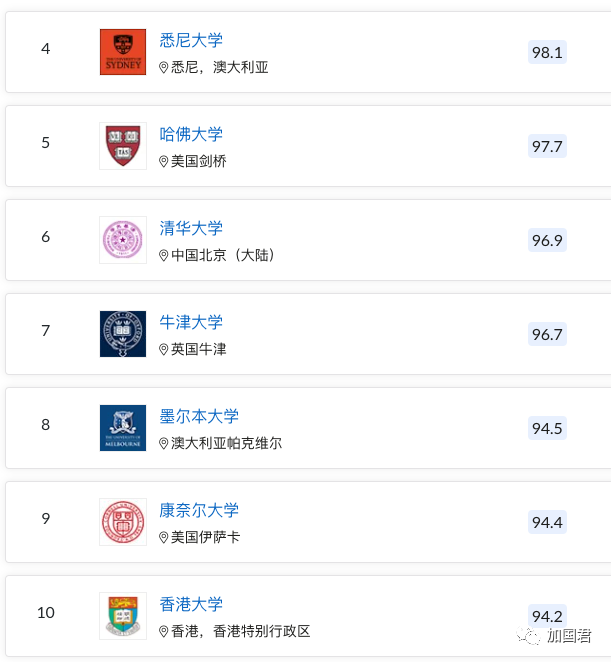This screenshot has width=611, height=662.
Task: Open the 康奈尔大学 link
Action: (x=199, y=510)
